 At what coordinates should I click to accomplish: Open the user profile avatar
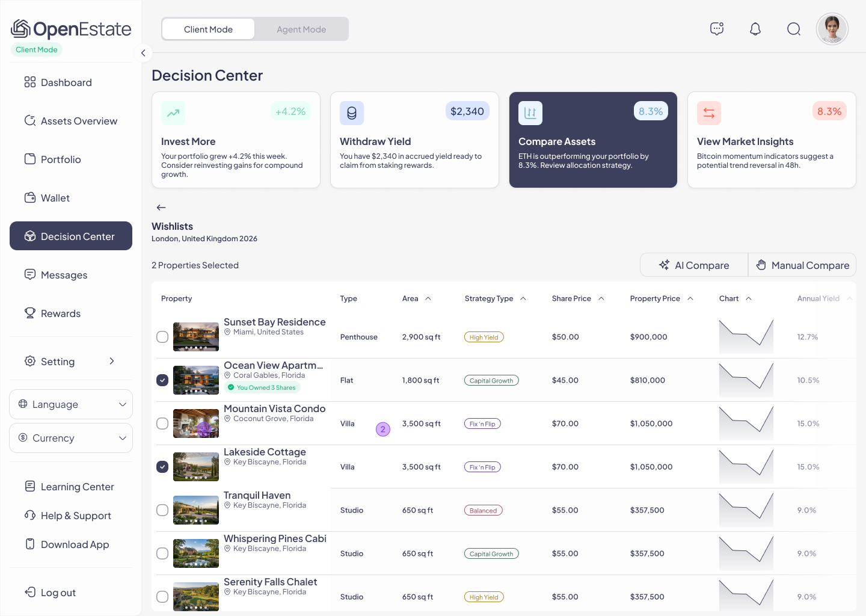click(832, 29)
